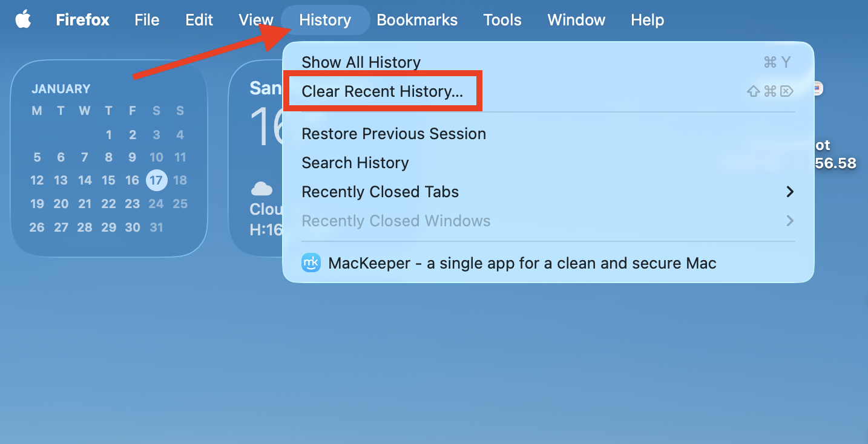
Task: Click the partially visible widget icon on right edge
Action: click(x=818, y=88)
